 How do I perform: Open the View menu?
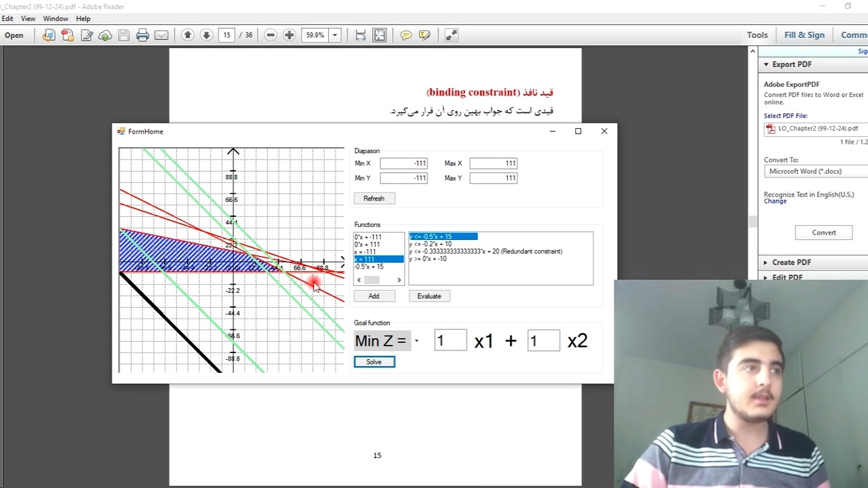click(x=28, y=18)
